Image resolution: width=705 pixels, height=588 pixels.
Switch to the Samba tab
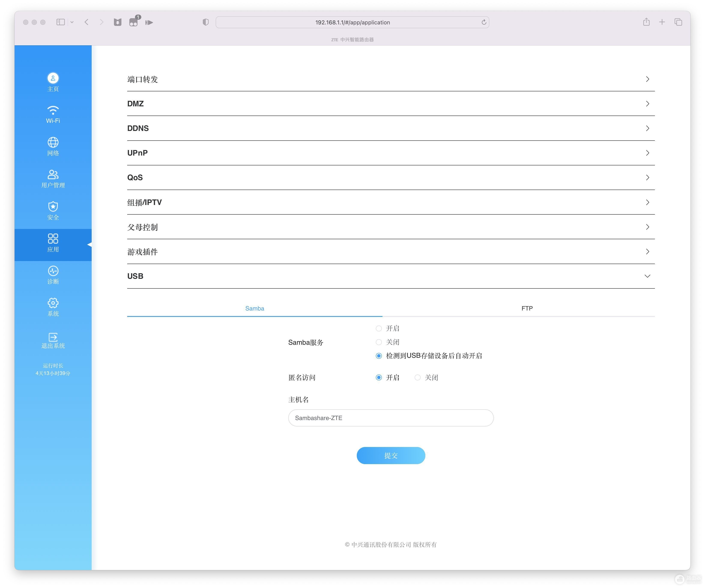(x=254, y=308)
